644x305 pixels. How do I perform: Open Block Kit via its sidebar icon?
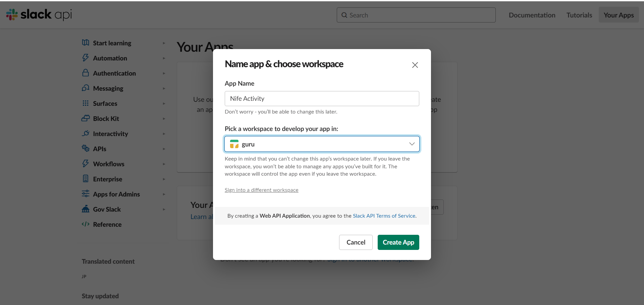click(x=86, y=119)
